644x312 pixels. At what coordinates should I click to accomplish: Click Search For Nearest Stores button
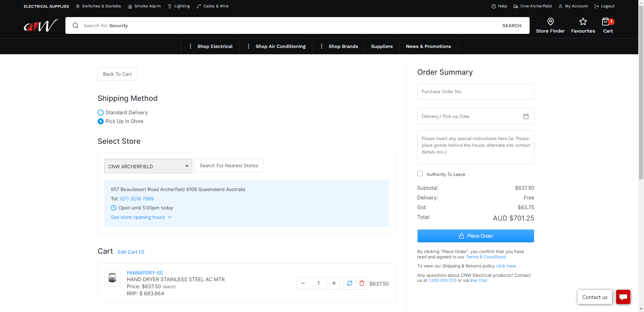tap(229, 166)
